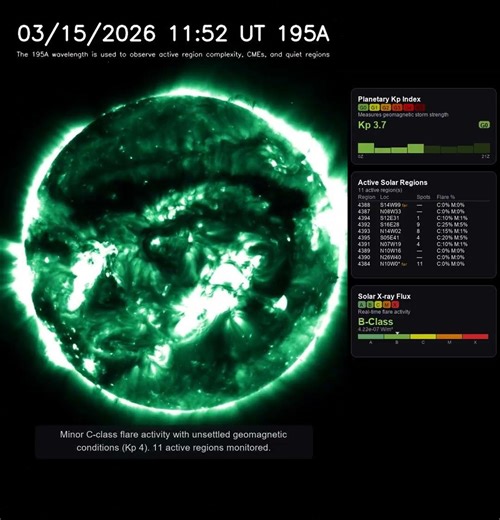This screenshot has height=520, width=500.
Task: Click the red G4 storm-level badge
Action: tap(409, 108)
